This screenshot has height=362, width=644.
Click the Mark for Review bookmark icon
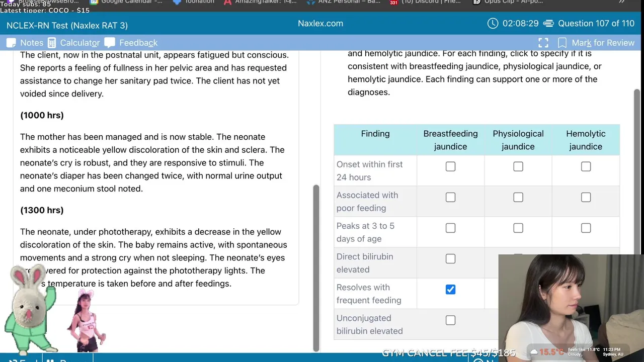562,43
